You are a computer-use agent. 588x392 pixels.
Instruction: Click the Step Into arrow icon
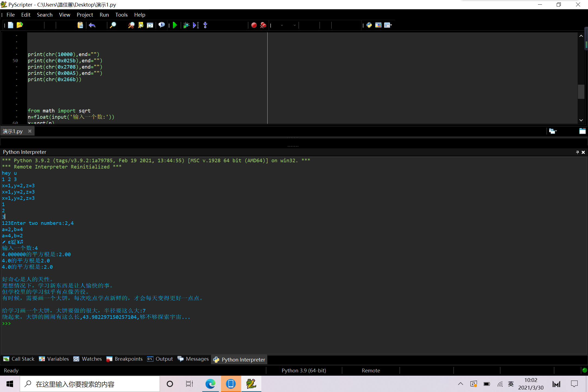pos(205,25)
